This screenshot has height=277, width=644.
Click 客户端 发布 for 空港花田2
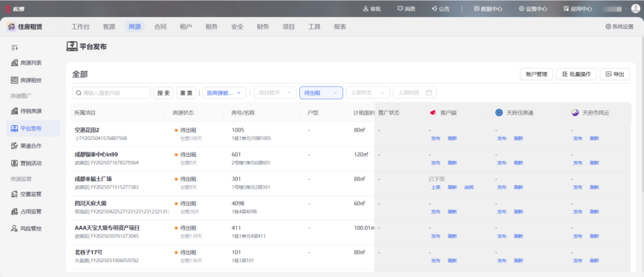point(435,138)
